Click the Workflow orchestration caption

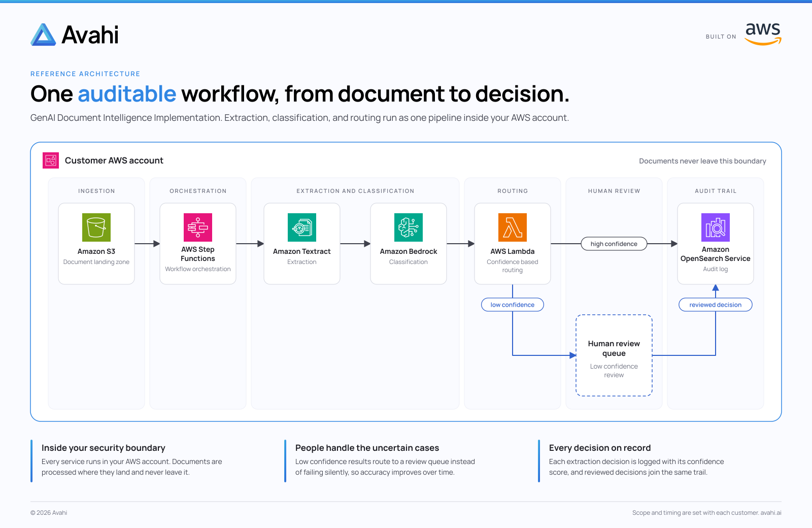(198, 269)
